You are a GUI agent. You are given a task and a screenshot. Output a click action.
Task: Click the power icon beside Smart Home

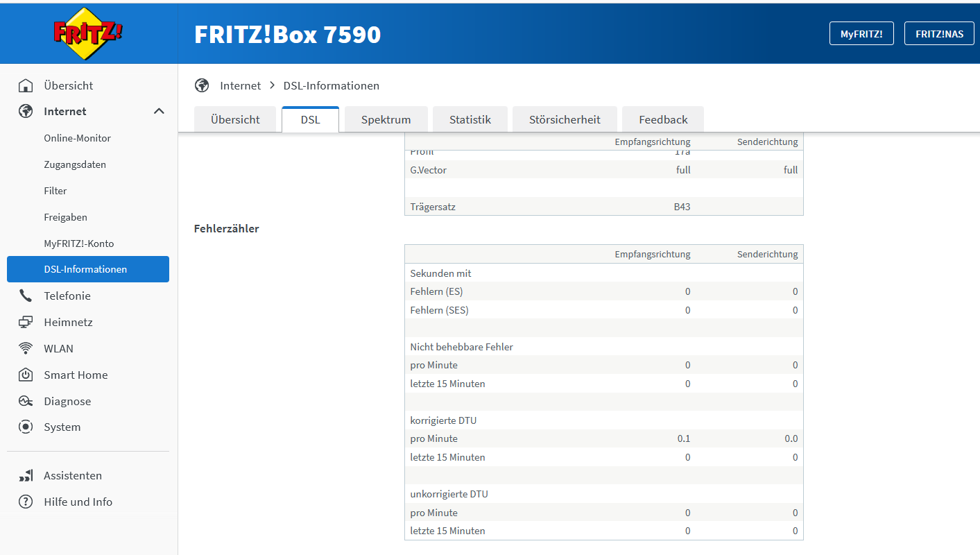click(26, 375)
